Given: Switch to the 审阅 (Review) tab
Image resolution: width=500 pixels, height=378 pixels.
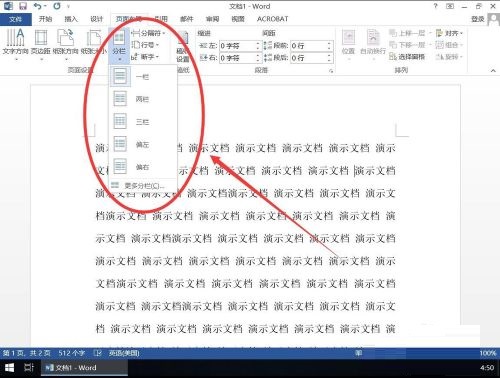Looking at the screenshot, I should pos(212,19).
